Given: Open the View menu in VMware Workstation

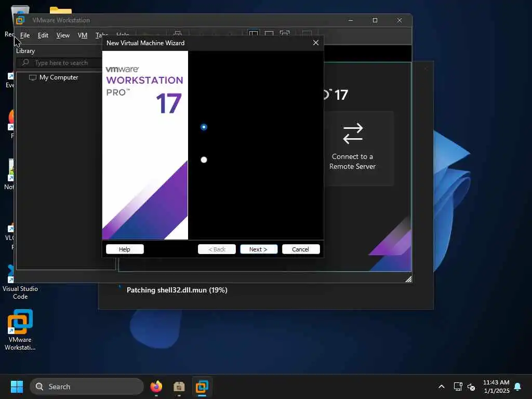Looking at the screenshot, I should pyautogui.click(x=63, y=35).
